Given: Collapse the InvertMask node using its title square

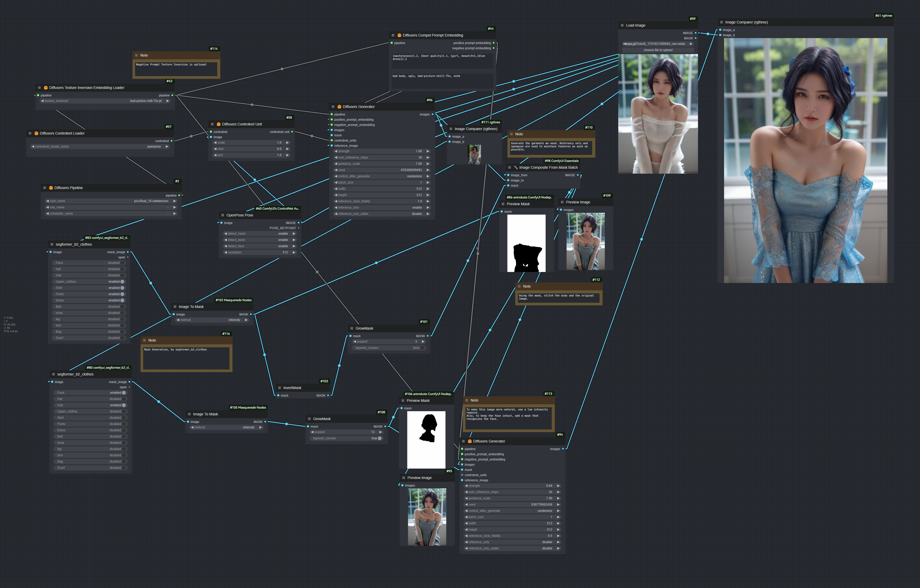Looking at the screenshot, I should point(280,388).
